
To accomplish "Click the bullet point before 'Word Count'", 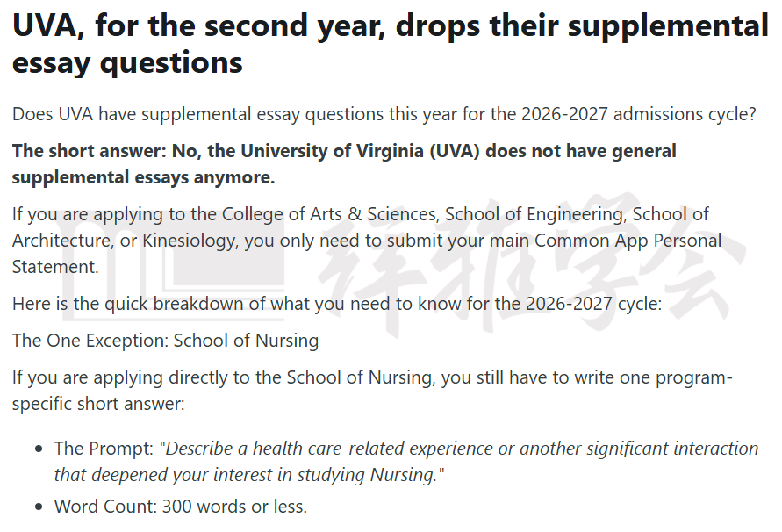I will click(39, 507).
